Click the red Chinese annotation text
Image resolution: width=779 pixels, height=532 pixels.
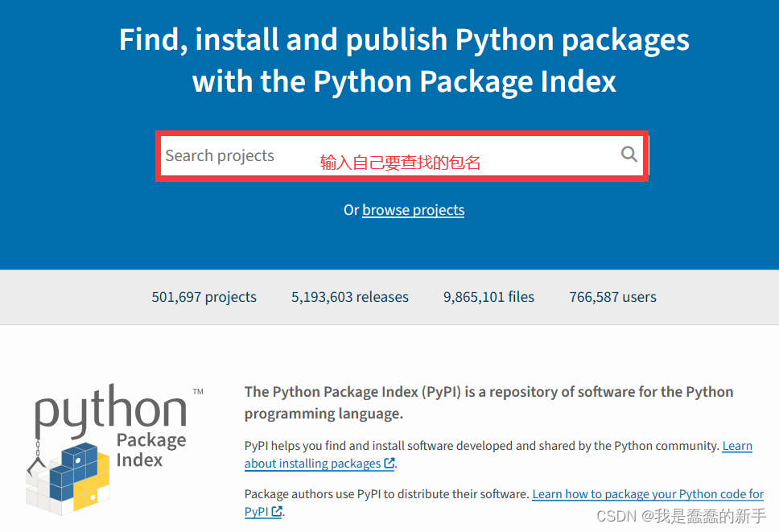point(400,163)
